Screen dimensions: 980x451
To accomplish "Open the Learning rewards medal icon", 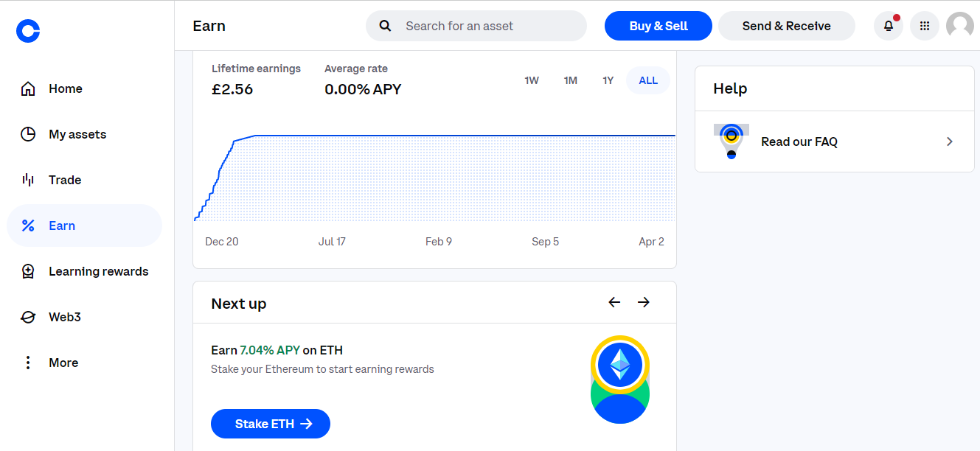I will click(x=28, y=271).
